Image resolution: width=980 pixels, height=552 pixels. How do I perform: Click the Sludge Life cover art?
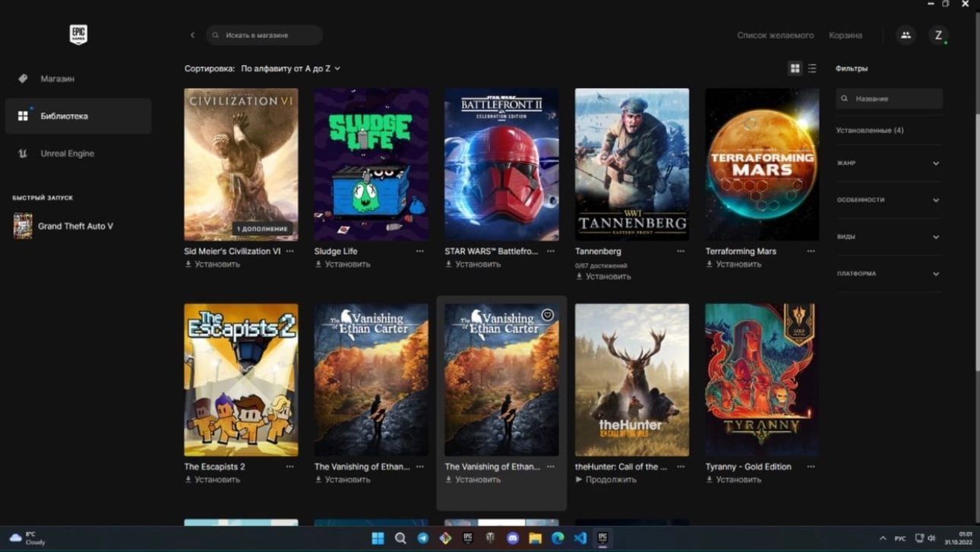click(x=371, y=164)
